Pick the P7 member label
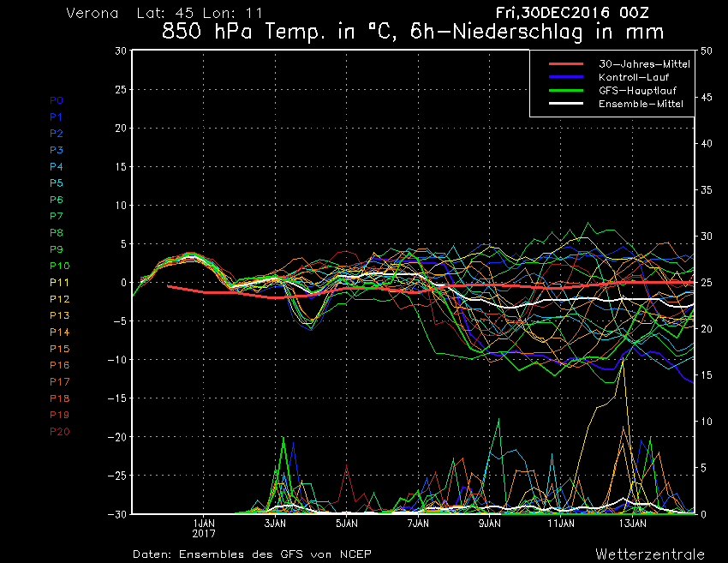Image resolution: width=728 pixels, height=563 pixels. pyautogui.click(x=57, y=216)
